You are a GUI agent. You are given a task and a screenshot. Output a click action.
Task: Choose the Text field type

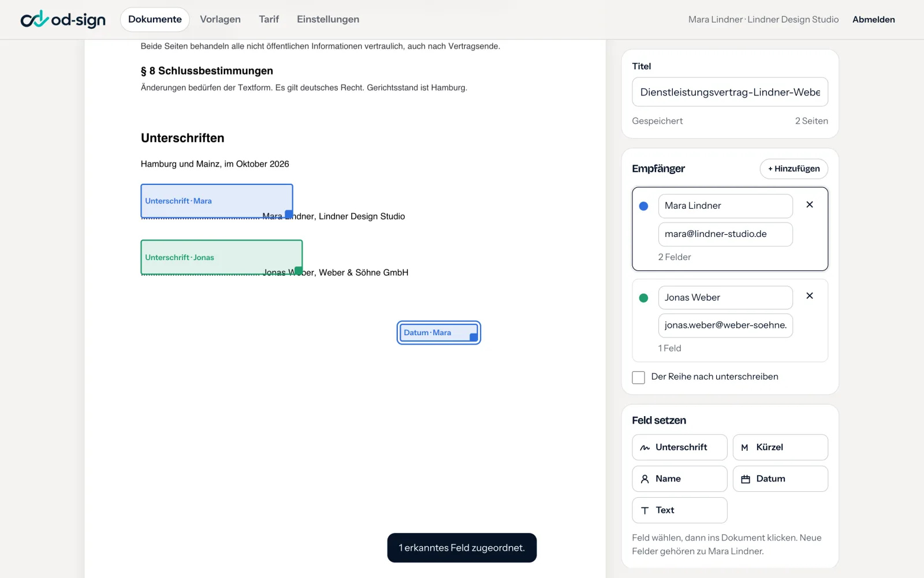point(680,510)
